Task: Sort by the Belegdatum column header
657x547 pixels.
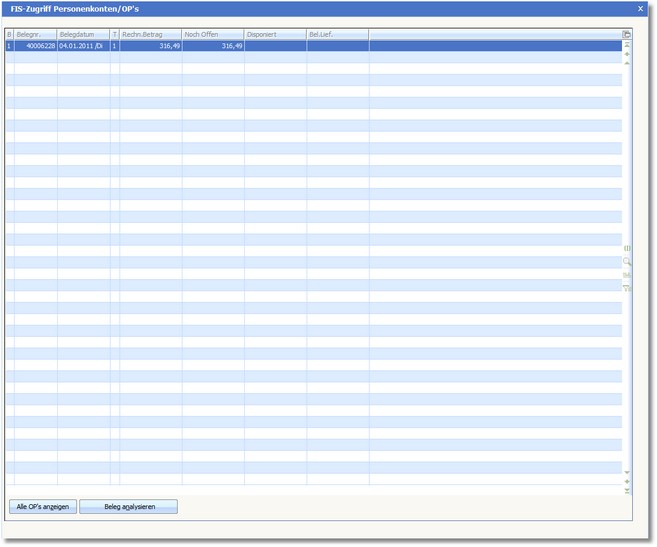Action: pyautogui.click(x=83, y=35)
